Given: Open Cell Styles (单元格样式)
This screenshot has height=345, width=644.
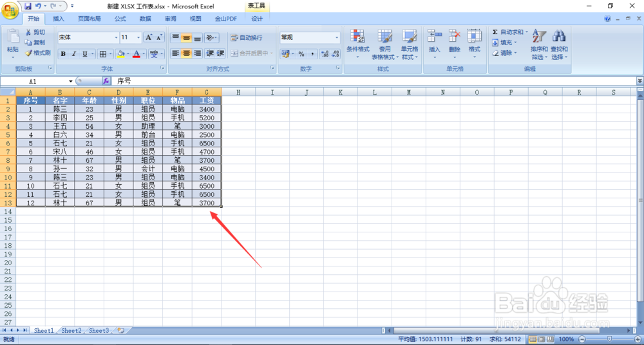Looking at the screenshot, I should point(410,44).
